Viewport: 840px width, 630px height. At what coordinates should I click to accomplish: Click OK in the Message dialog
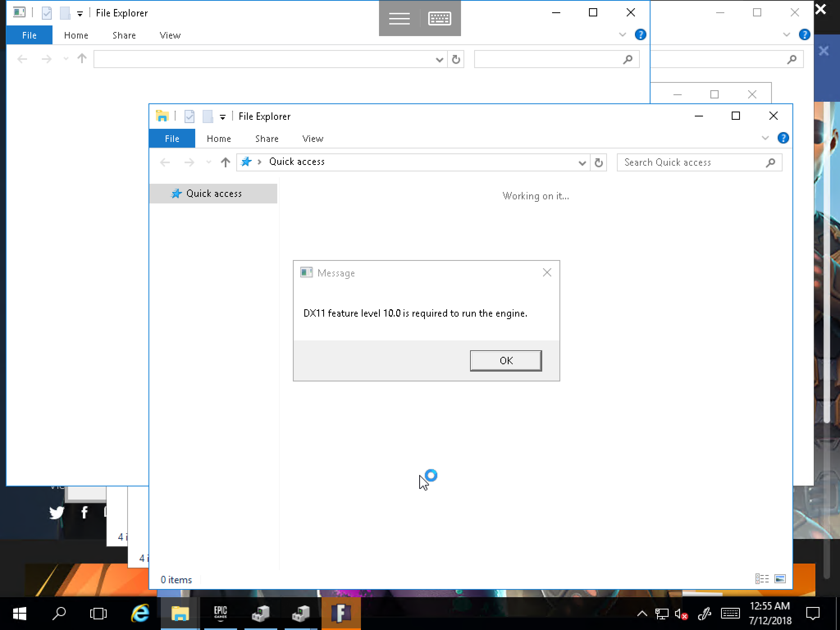[x=506, y=361]
